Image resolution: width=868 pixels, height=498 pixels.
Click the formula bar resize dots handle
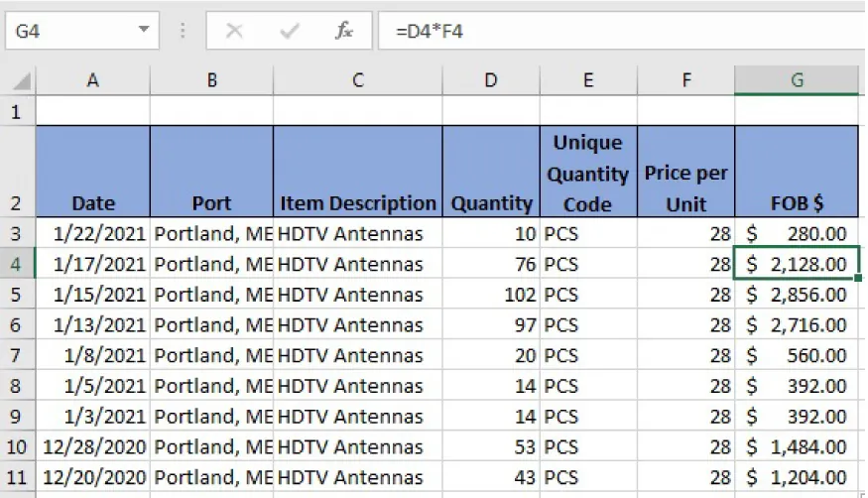pyautogui.click(x=183, y=31)
